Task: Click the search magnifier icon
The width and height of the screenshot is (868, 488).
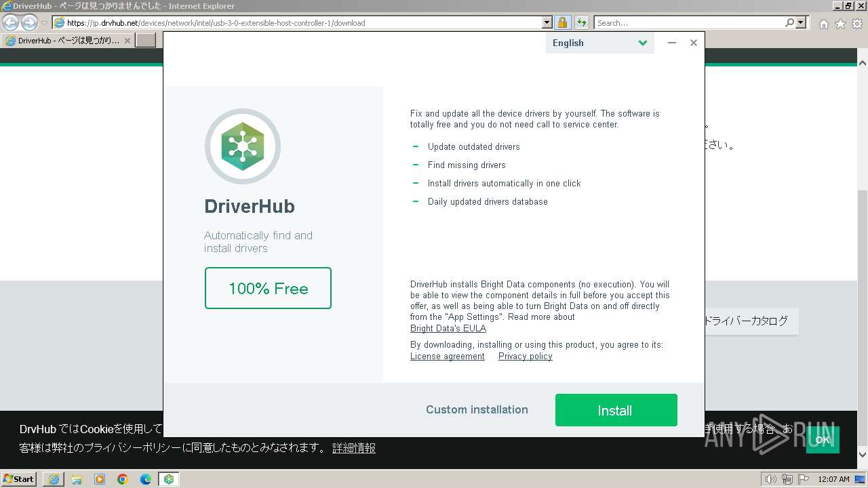Action: 789,22
